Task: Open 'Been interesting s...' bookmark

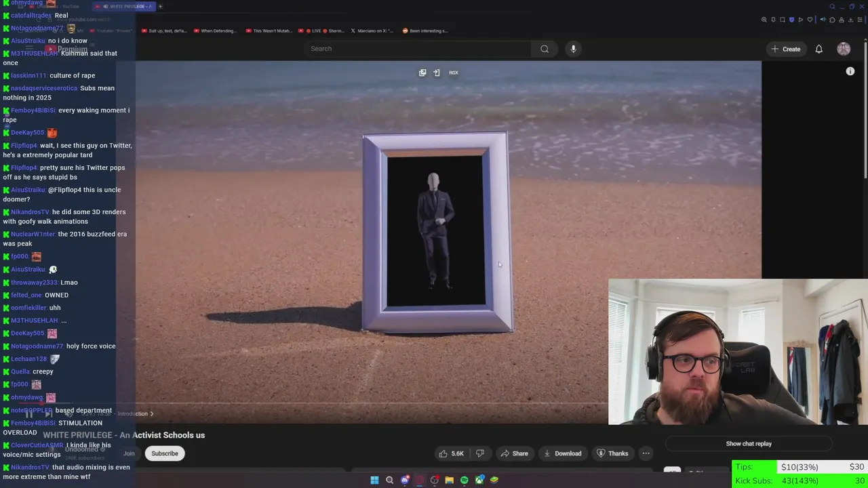Action: coord(425,30)
